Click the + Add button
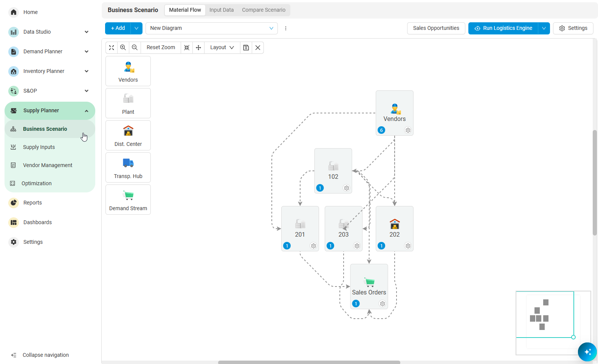Image resolution: width=598 pixels, height=364 pixels. tap(118, 28)
